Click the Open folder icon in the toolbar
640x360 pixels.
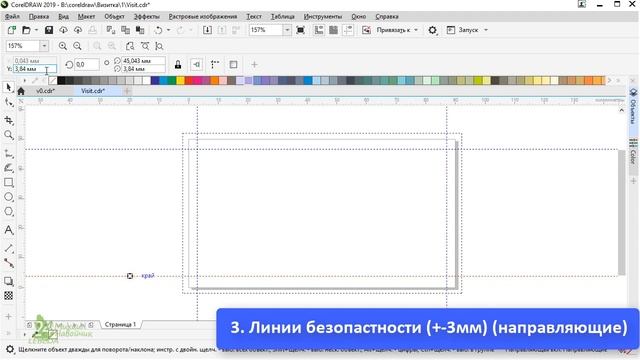pyautogui.click(x=26, y=30)
